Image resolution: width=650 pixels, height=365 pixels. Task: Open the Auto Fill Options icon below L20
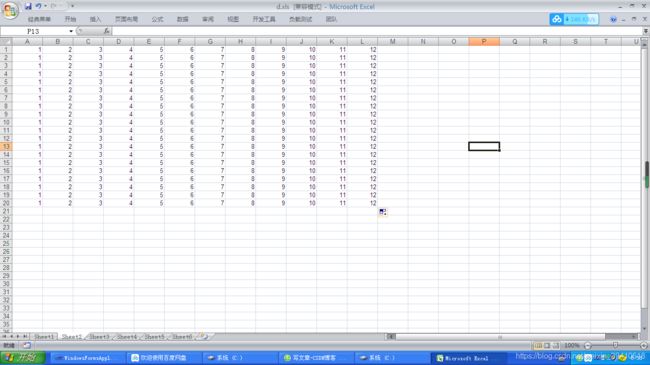[x=383, y=212]
